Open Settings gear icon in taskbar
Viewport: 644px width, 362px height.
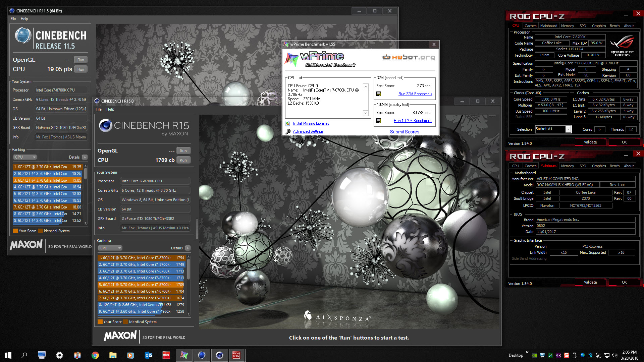pyautogui.click(x=59, y=355)
